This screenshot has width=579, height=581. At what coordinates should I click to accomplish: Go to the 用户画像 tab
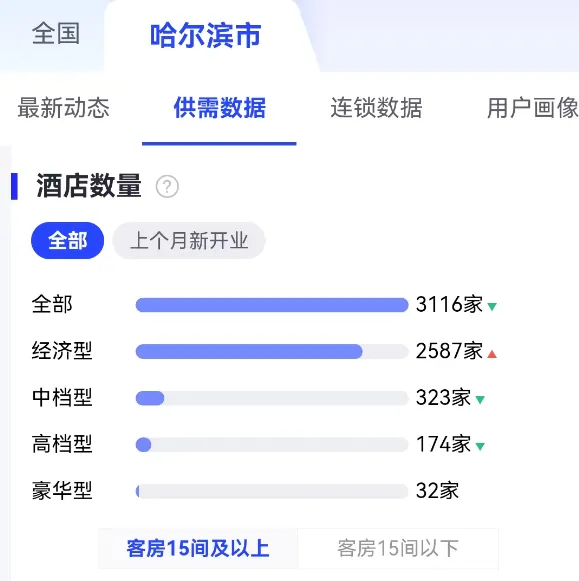pyautogui.click(x=533, y=108)
